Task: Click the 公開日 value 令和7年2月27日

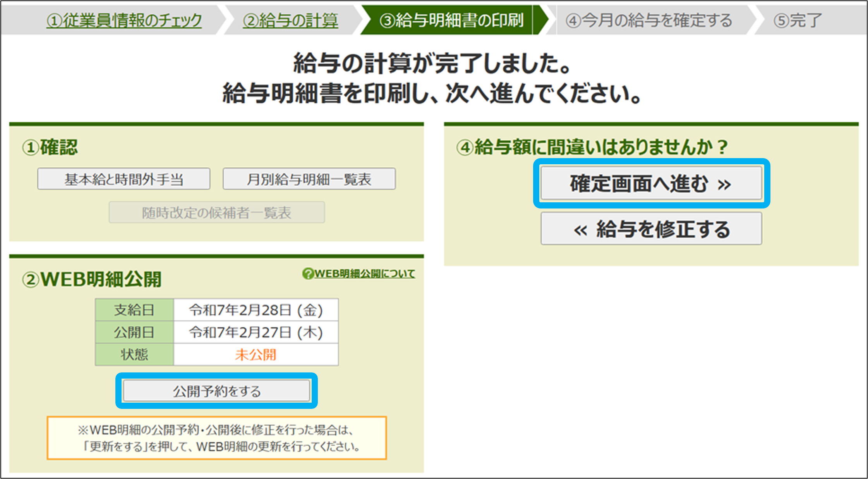Action: tap(256, 333)
